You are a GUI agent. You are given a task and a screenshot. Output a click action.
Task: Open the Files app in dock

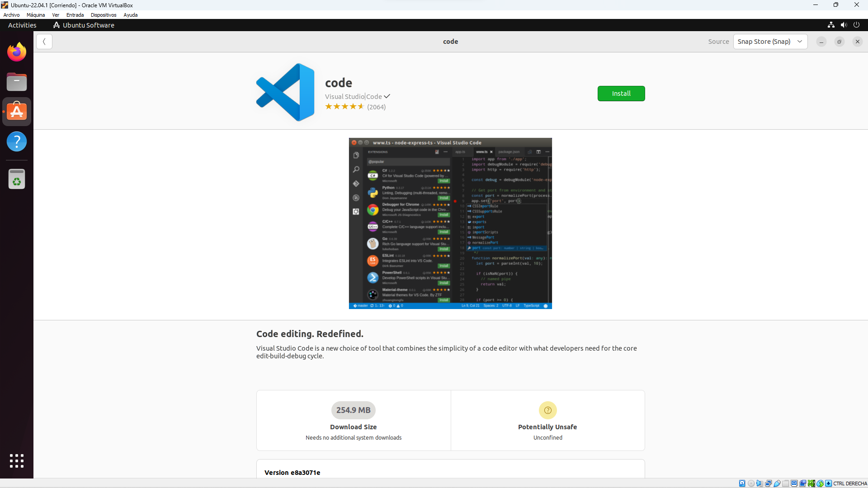pyautogui.click(x=17, y=82)
